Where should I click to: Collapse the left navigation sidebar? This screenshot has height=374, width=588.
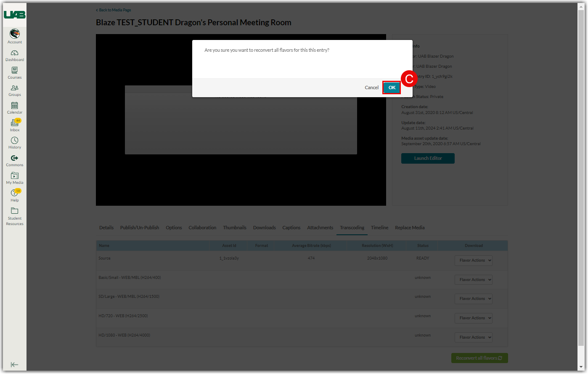coord(15,365)
